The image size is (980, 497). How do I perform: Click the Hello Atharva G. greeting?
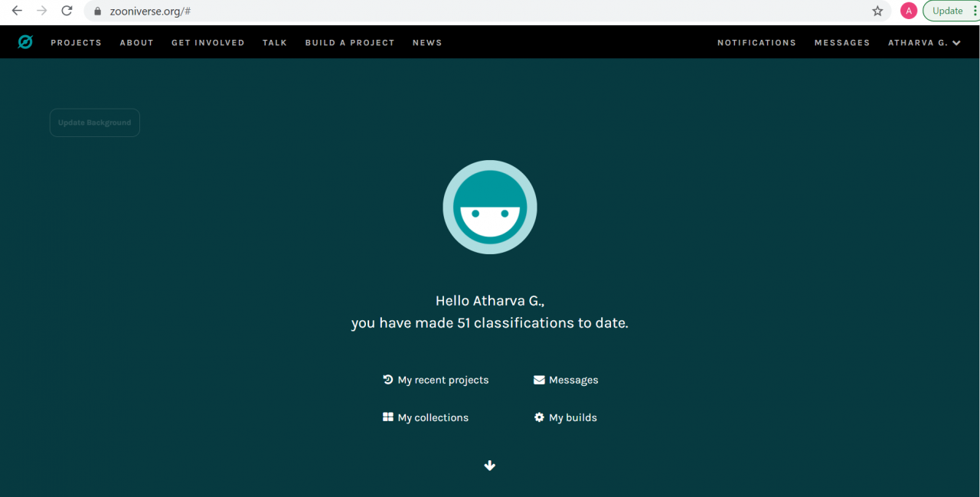click(x=490, y=301)
